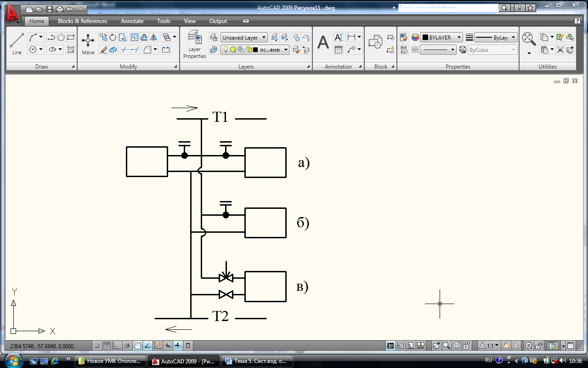Expand the Modify panel title
Viewport: 588px width, 368px height.
click(129, 67)
